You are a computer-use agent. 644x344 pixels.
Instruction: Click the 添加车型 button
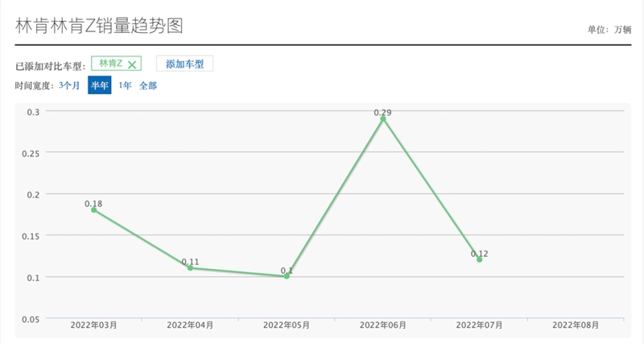185,64
